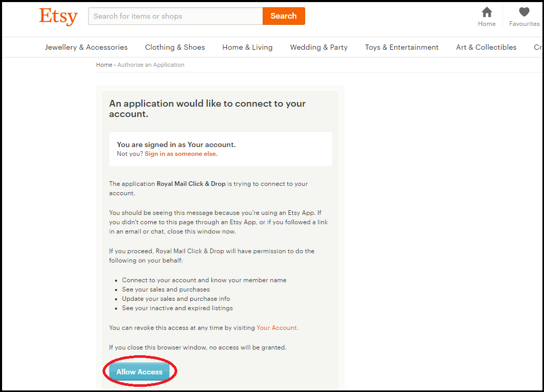544x392 pixels.
Task: Focus the 'Search for items or shops' field
Action: point(175,16)
